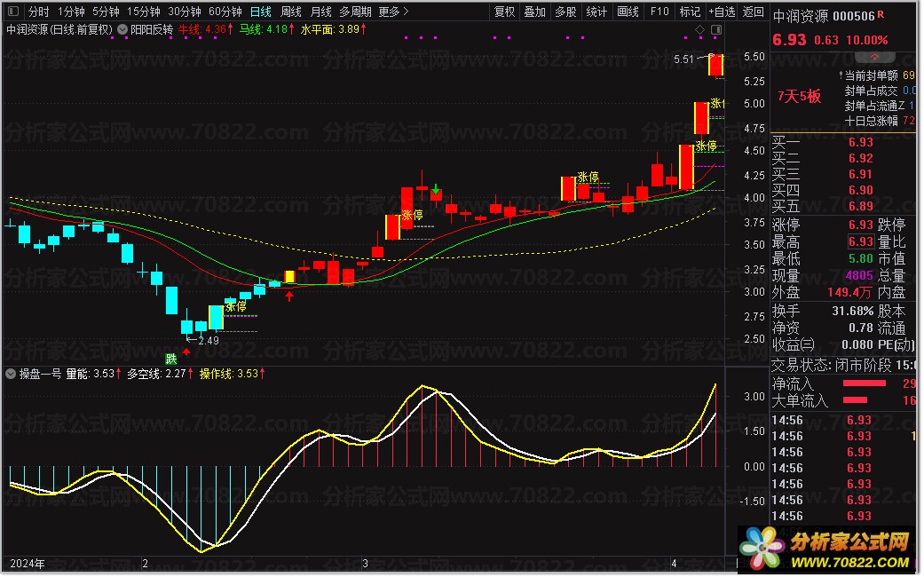Click the 2.49 low price label
The width and height of the screenshot is (924, 577).
coord(209,341)
